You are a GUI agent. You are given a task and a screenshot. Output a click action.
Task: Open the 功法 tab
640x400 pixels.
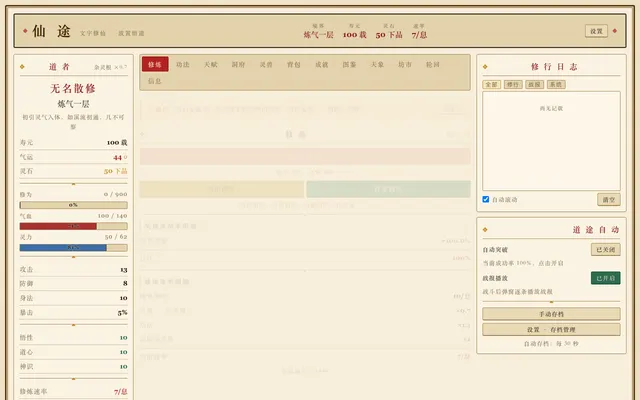pos(183,64)
